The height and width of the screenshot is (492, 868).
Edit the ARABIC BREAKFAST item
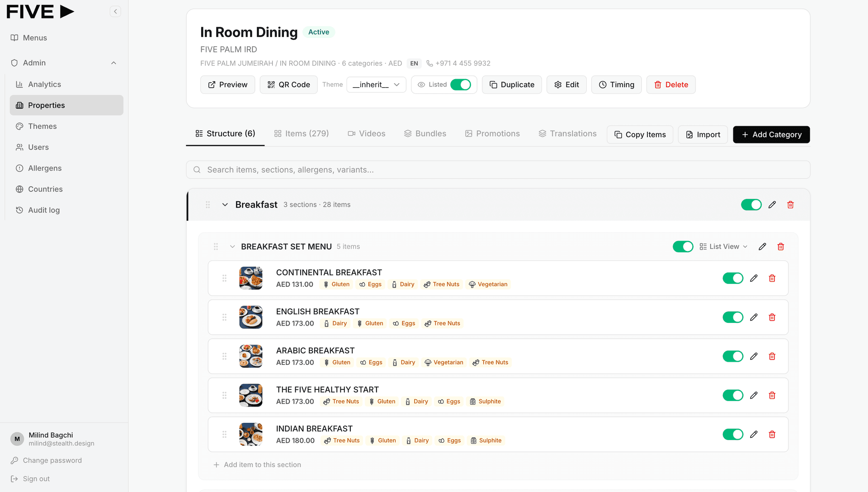pyautogui.click(x=754, y=356)
